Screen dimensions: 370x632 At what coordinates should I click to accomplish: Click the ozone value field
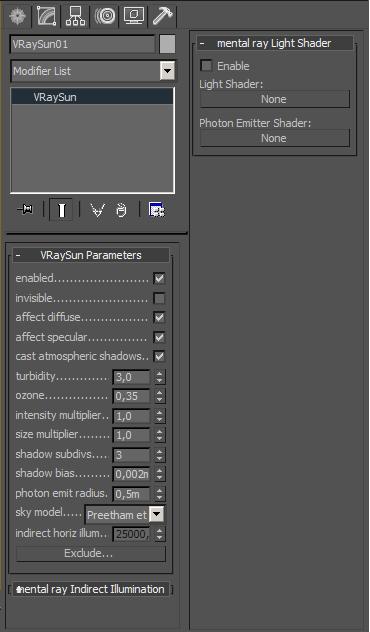(x=131, y=396)
